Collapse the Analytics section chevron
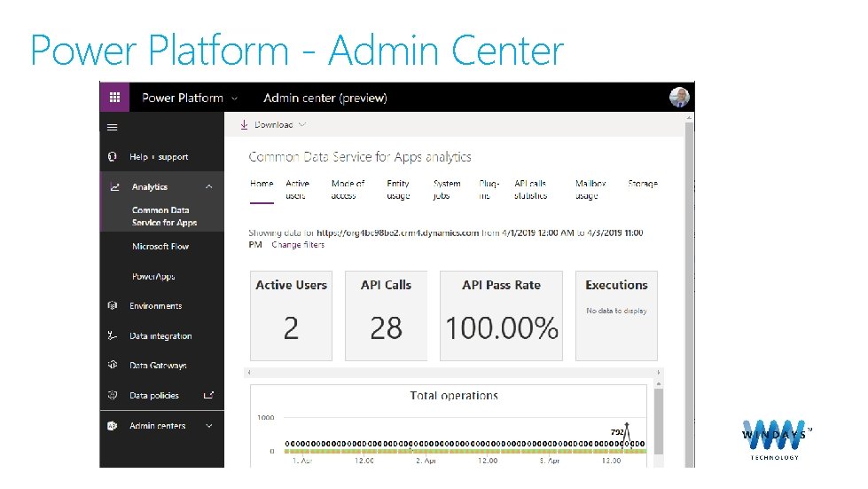The image size is (868, 489). point(208,187)
